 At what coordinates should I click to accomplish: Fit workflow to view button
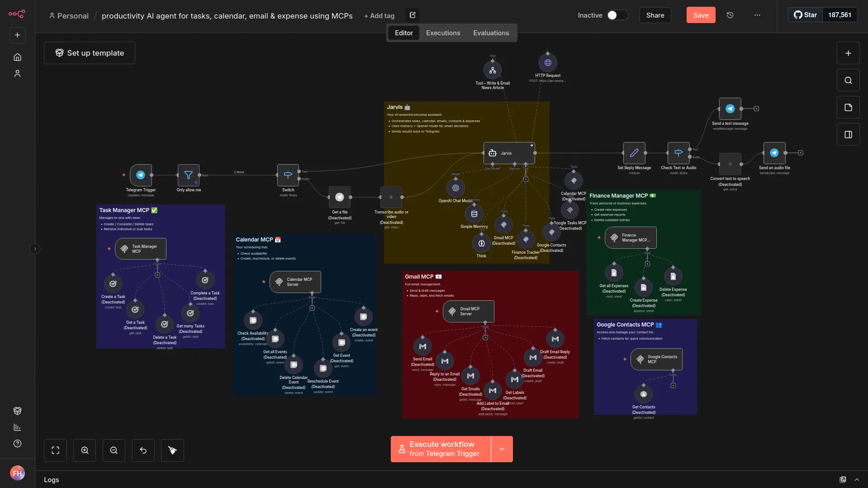(x=55, y=450)
